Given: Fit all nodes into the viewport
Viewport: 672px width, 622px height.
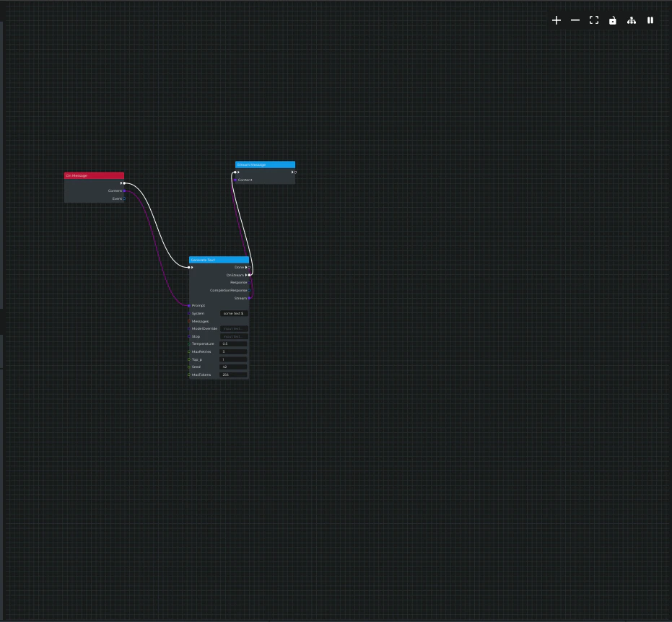Looking at the screenshot, I should 594,20.
